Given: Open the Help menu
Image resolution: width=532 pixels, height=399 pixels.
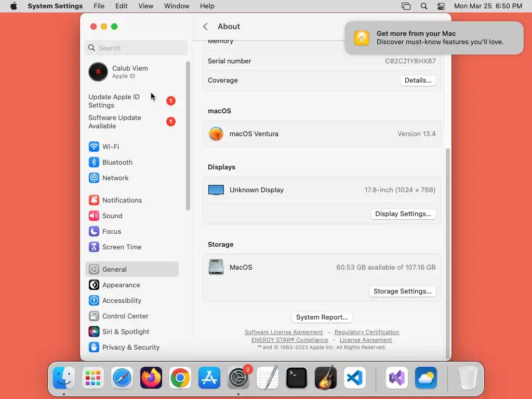Looking at the screenshot, I should tap(207, 6).
